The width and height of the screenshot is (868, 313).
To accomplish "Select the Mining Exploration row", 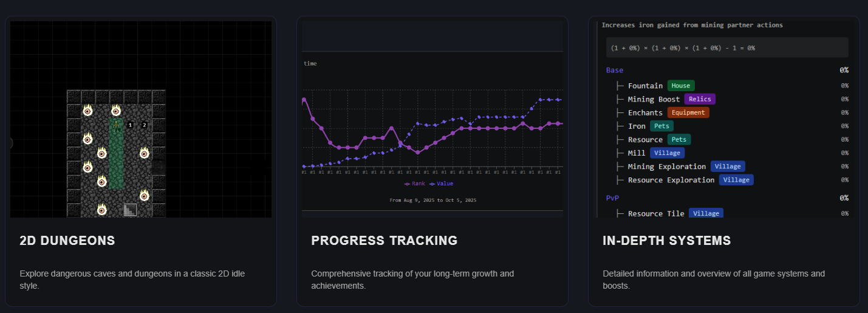I will pos(666,167).
